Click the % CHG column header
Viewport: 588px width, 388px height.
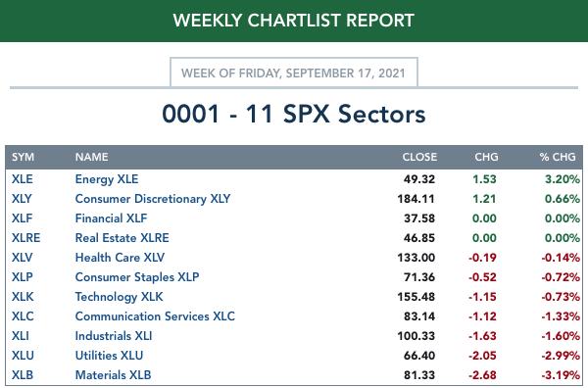pos(558,157)
